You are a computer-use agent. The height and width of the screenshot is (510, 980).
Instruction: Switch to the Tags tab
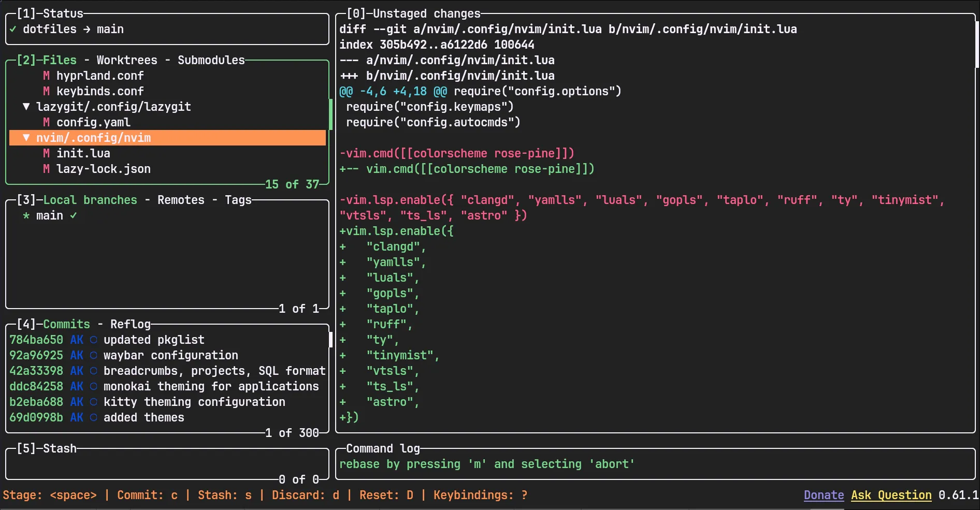point(238,200)
